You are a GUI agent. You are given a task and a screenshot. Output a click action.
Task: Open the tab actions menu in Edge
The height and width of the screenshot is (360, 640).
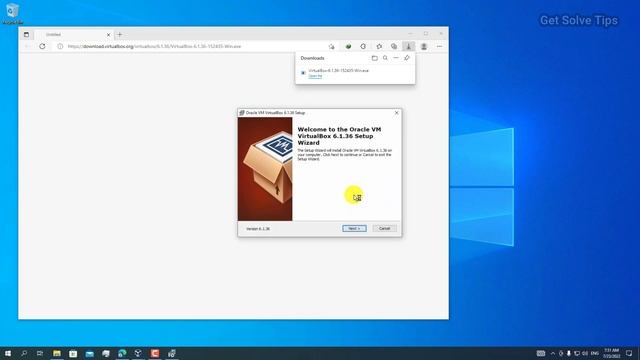[27, 35]
